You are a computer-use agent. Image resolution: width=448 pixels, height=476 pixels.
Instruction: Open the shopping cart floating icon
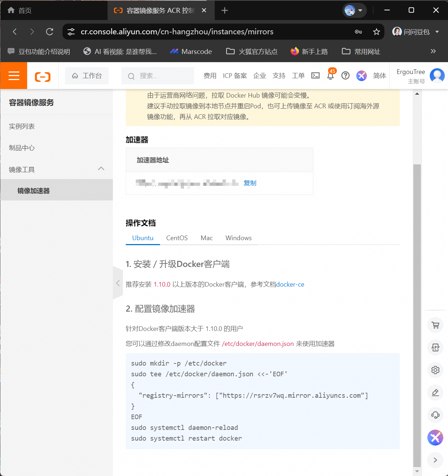pos(435,325)
